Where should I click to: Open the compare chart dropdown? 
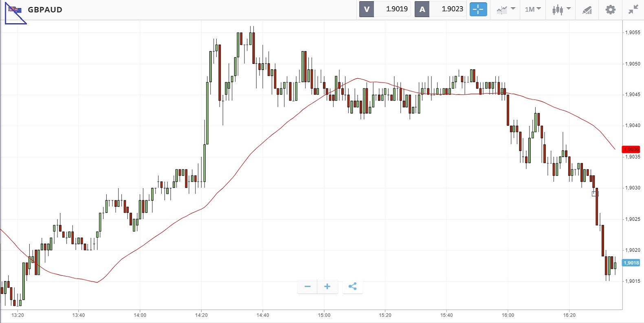pyautogui.click(x=506, y=9)
